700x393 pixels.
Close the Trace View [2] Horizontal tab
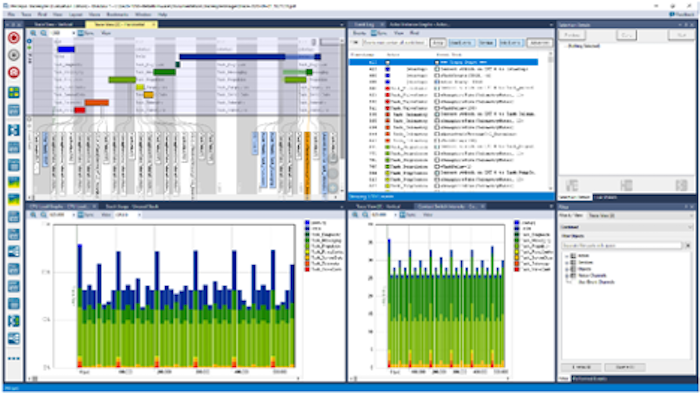click(154, 24)
